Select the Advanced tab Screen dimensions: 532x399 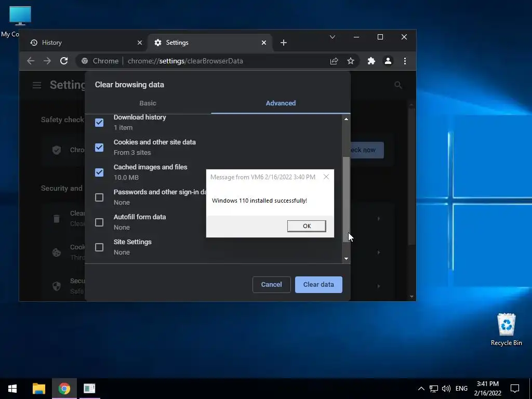(281, 103)
